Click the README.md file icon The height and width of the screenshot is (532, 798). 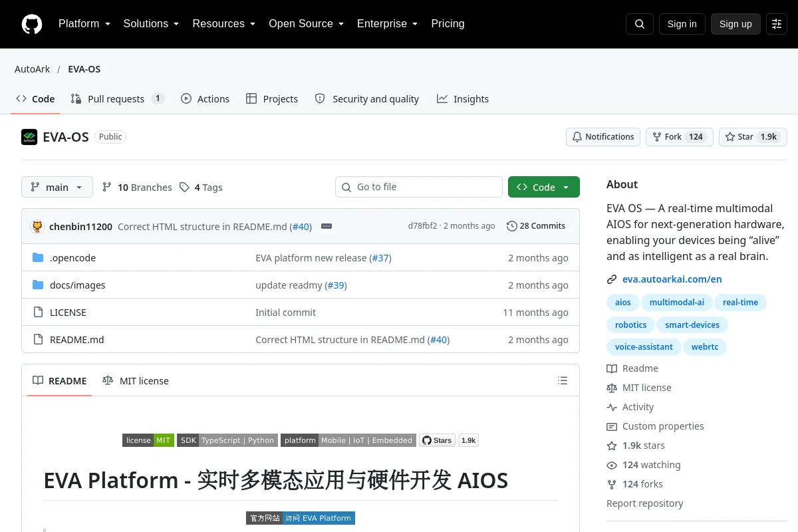coord(38,340)
